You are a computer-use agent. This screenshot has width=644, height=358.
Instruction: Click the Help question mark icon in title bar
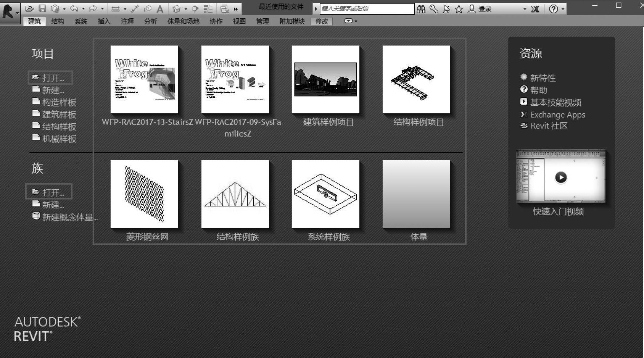point(554,9)
